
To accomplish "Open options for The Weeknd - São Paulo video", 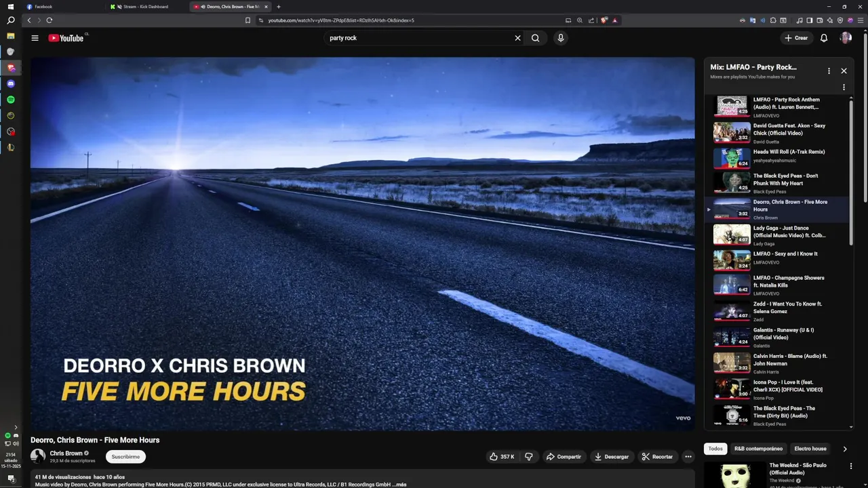I will (851, 466).
